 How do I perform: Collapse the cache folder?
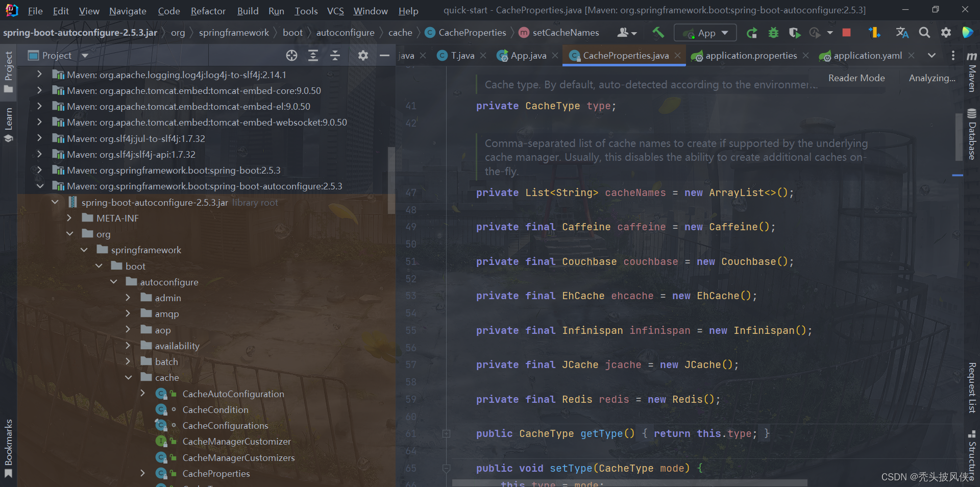(x=128, y=377)
